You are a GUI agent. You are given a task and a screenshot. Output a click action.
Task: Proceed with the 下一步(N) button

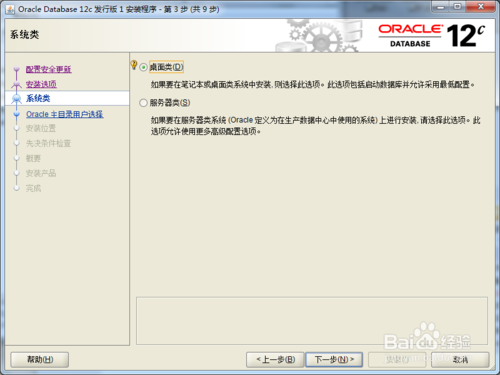click(x=334, y=360)
